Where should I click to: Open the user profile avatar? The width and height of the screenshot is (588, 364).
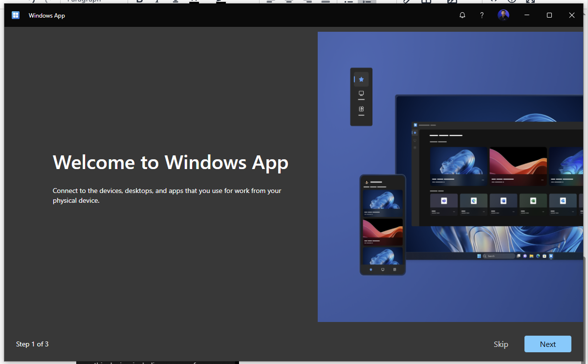(x=503, y=16)
